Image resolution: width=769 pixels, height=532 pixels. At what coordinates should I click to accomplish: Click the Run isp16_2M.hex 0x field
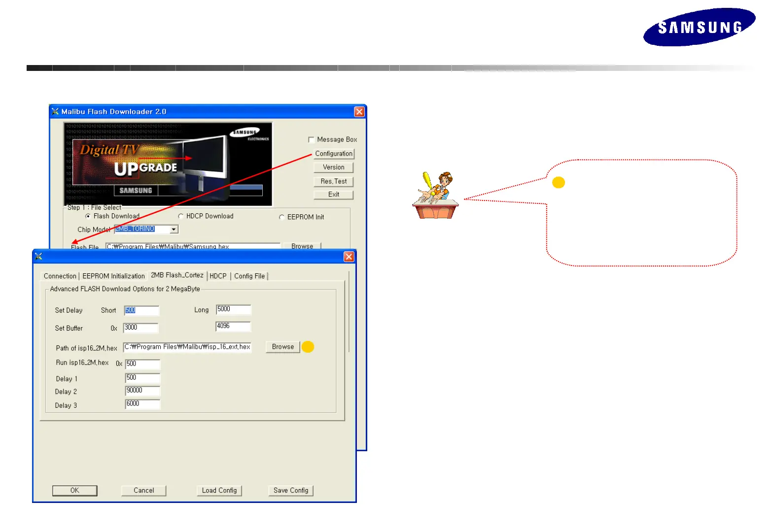click(x=142, y=364)
